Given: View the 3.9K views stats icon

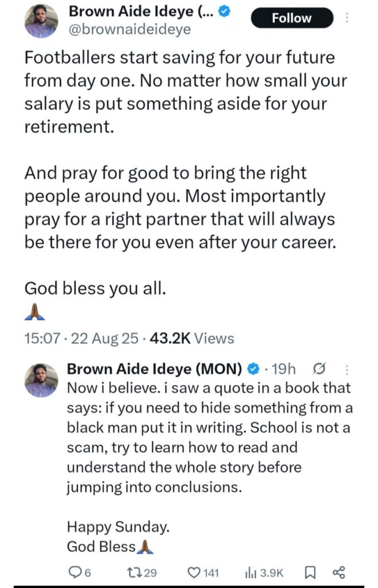Looking at the screenshot, I should (x=264, y=572).
